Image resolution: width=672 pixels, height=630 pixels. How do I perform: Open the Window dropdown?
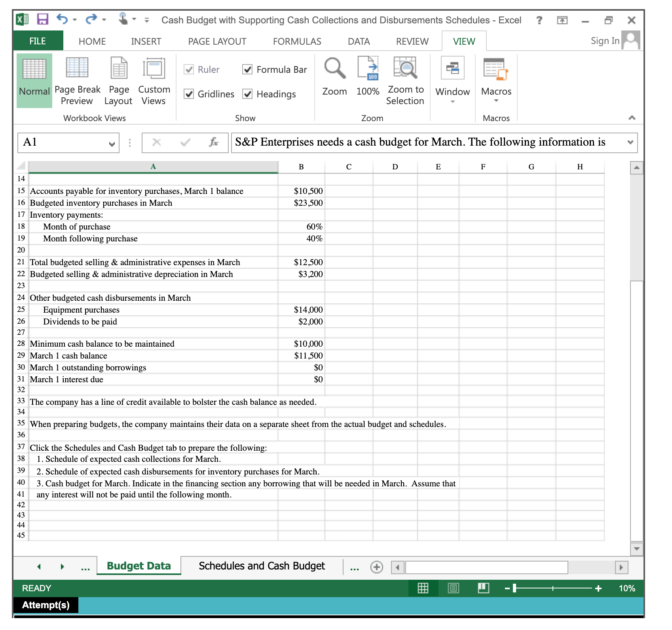point(452,101)
